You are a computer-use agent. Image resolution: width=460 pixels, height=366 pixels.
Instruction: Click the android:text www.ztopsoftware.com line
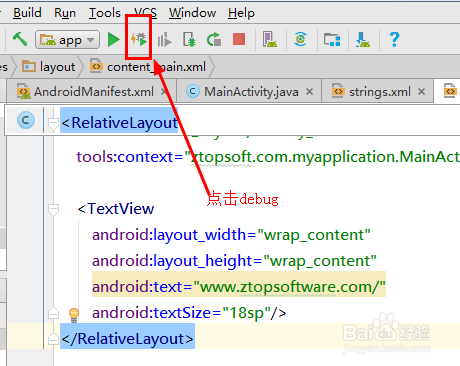pos(239,287)
